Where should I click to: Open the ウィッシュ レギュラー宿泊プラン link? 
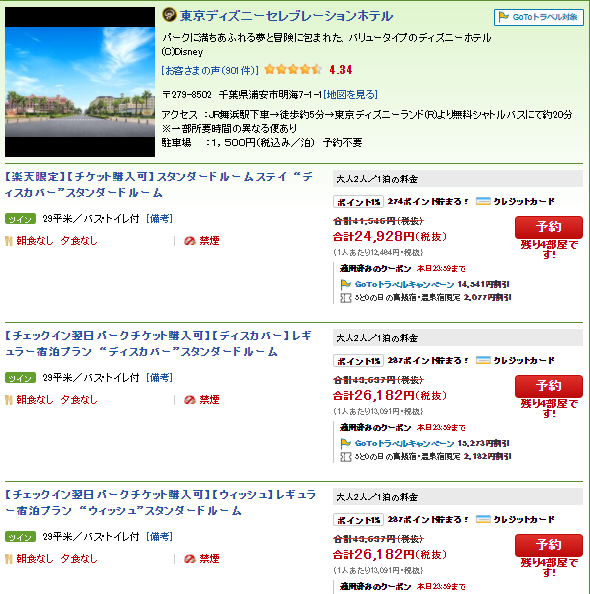[160, 503]
